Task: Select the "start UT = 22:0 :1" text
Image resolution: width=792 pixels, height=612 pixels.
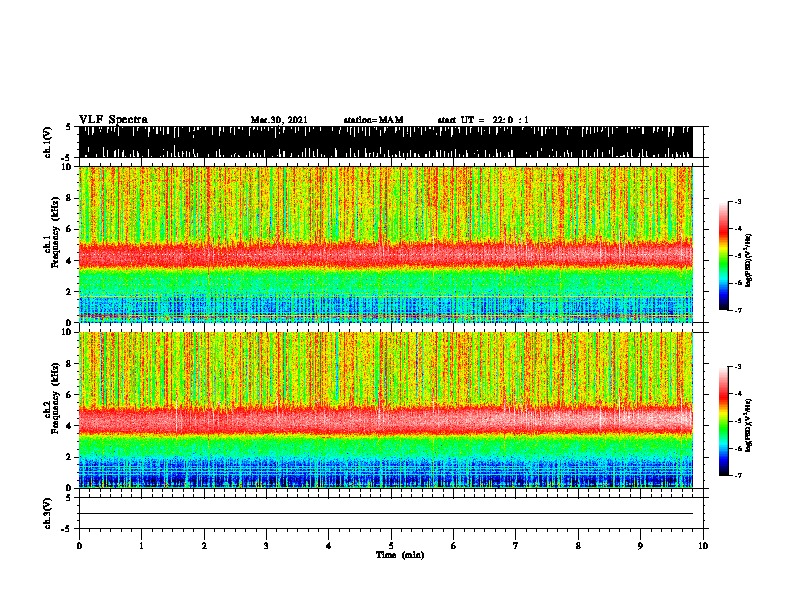Action: tap(483, 120)
